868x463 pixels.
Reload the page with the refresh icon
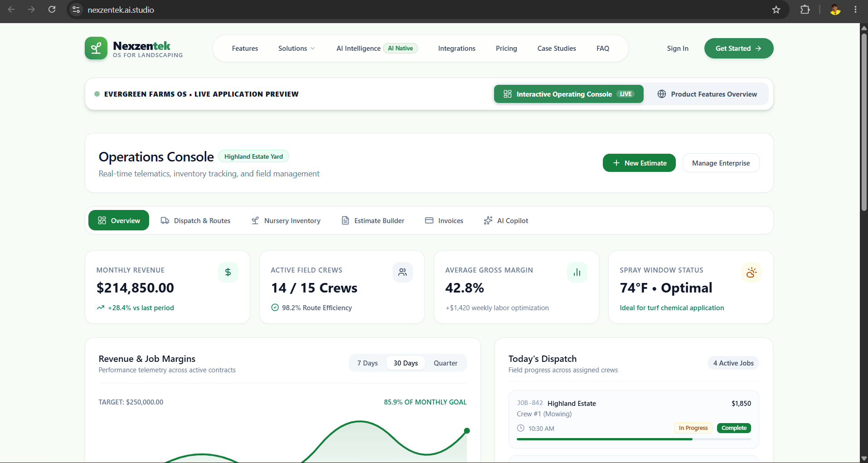pos(52,10)
